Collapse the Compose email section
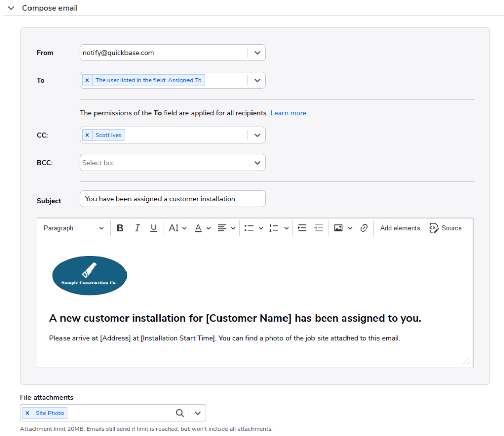Image resolution: width=504 pixels, height=436 pixels. click(x=11, y=8)
